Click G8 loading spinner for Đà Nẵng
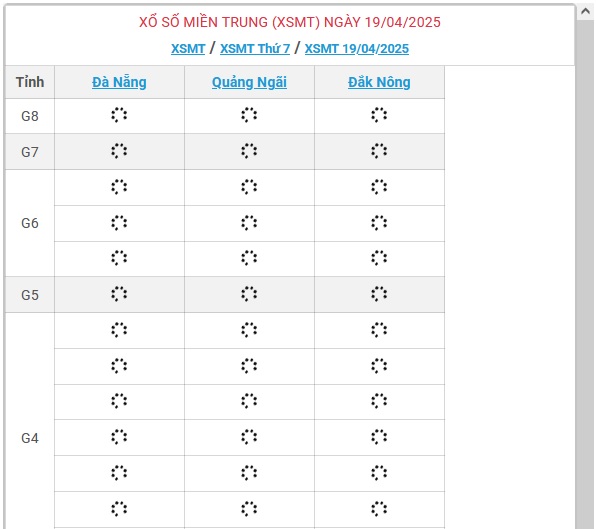Image resolution: width=596 pixels, height=529 pixels. pyautogui.click(x=119, y=115)
